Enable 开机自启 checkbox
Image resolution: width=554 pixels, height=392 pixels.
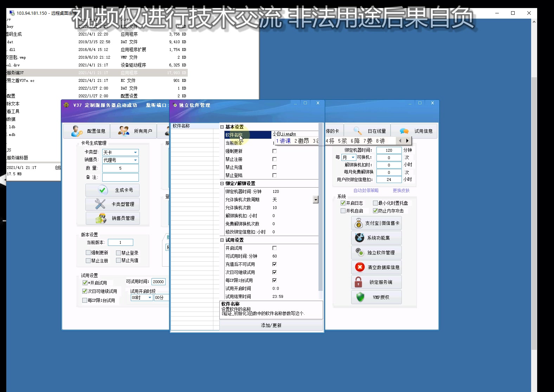coord(343,211)
